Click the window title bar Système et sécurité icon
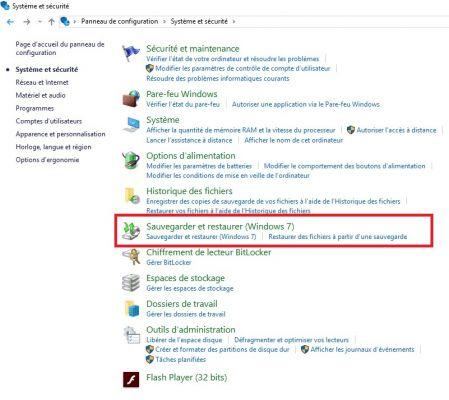 pyautogui.click(x=5, y=6)
